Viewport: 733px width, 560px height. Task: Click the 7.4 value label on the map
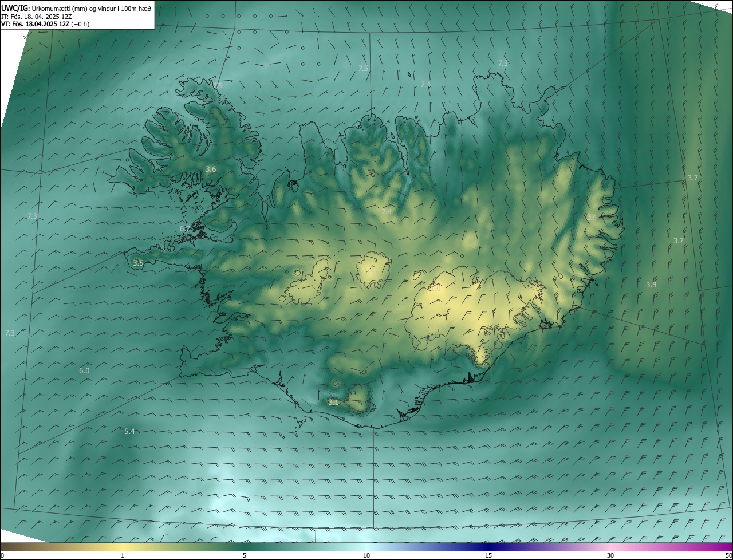pyautogui.click(x=425, y=85)
